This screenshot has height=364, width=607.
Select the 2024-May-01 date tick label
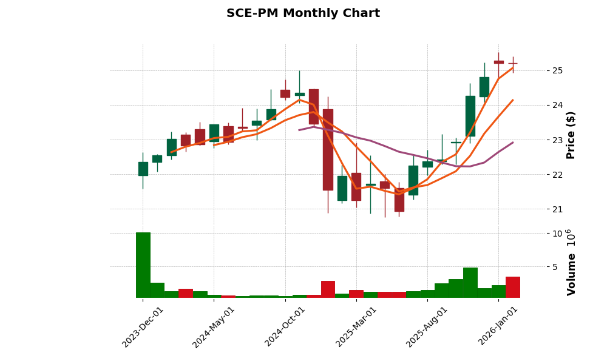pyautogui.click(x=214, y=326)
